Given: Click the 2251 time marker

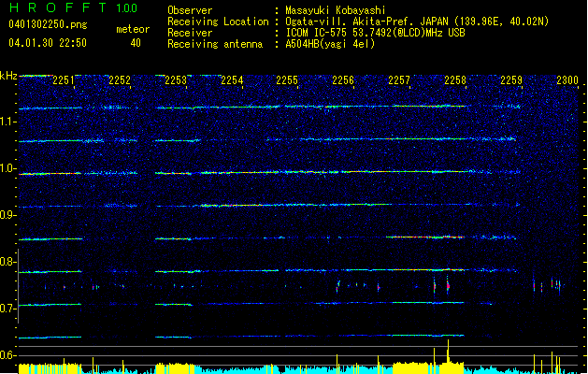Looking at the screenshot, I should point(64,80).
